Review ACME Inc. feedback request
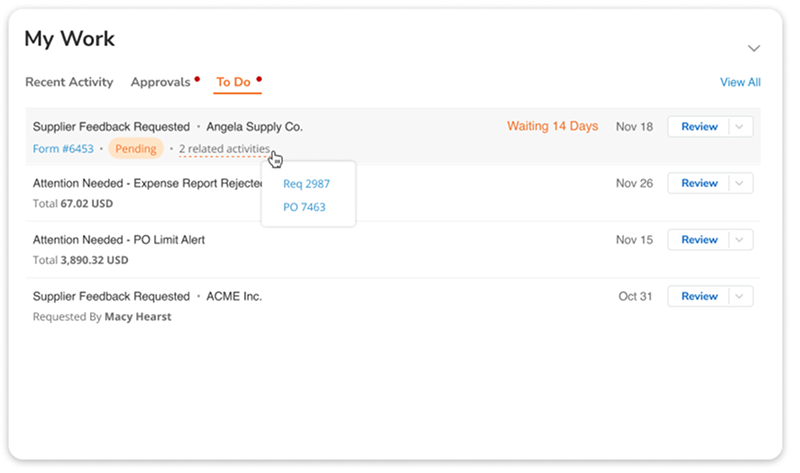The image size is (800, 473). [x=699, y=296]
